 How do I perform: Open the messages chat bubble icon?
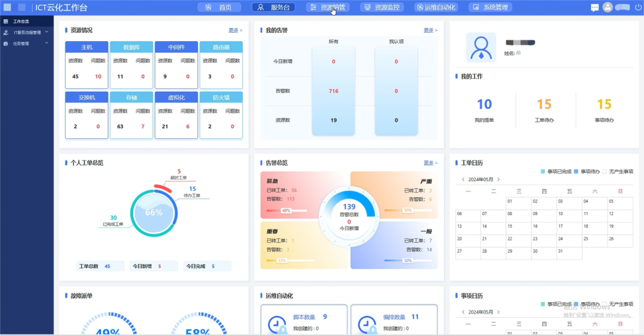[x=595, y=7]
